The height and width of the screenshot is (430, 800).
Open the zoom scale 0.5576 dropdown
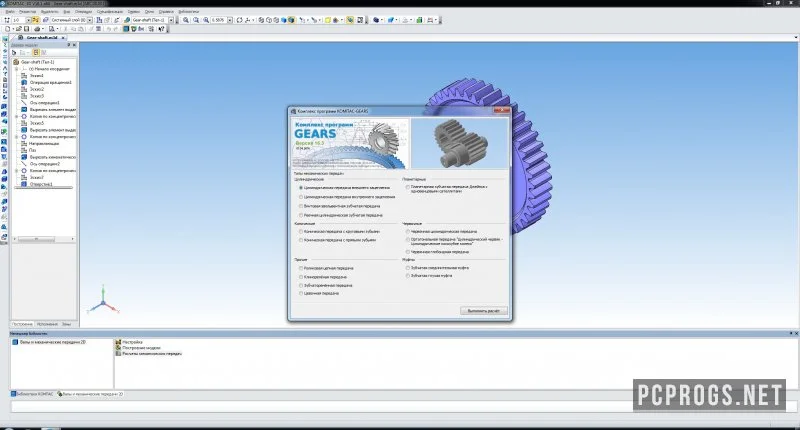(x=230, y=20)
